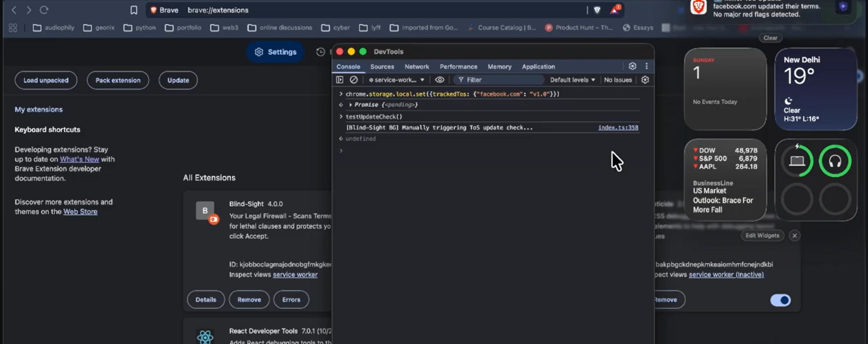
Task: Click the Blind-Sight extension icon
Action: click(206, 211)
